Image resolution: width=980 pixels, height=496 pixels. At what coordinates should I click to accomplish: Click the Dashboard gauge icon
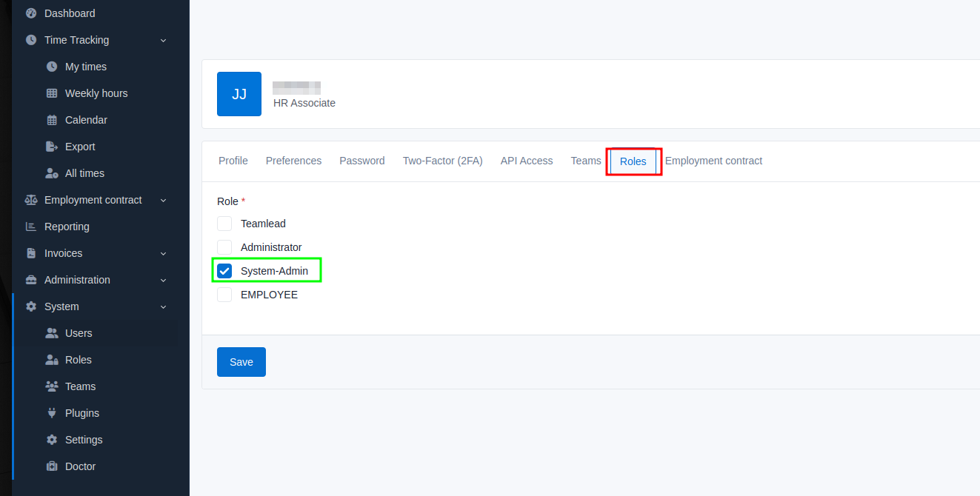(31, 13)
